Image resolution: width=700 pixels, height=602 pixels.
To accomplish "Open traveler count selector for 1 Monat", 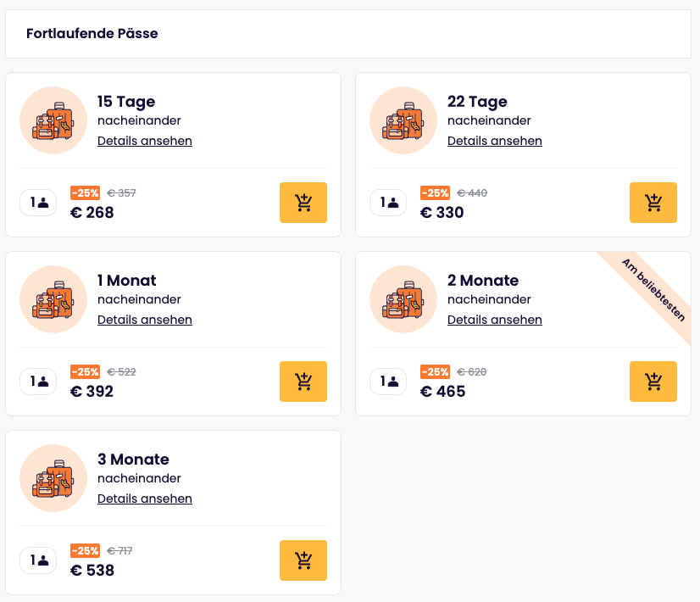I will point(38,382).
